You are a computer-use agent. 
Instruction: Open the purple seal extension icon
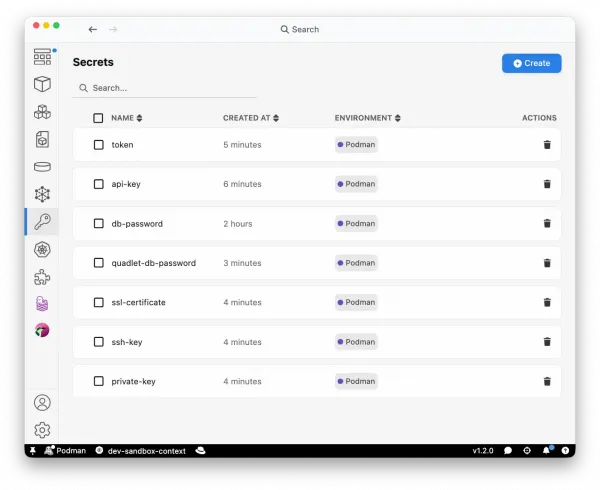42,304
